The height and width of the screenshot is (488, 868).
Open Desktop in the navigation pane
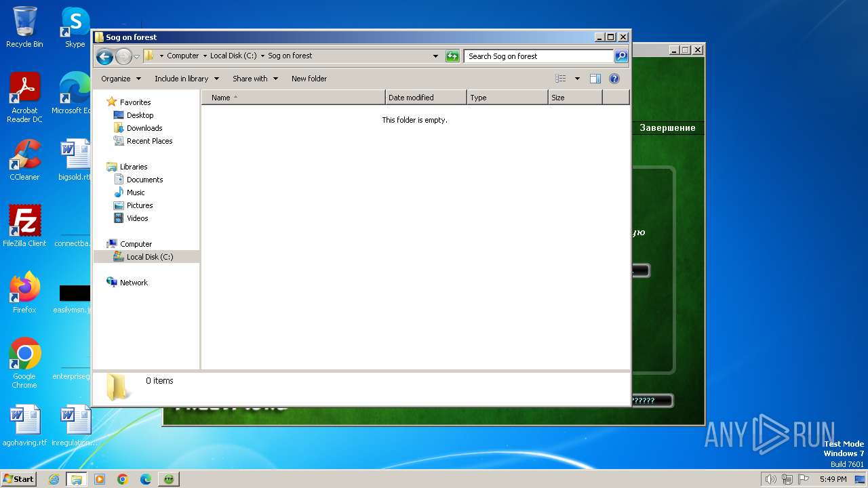[140, 115]
